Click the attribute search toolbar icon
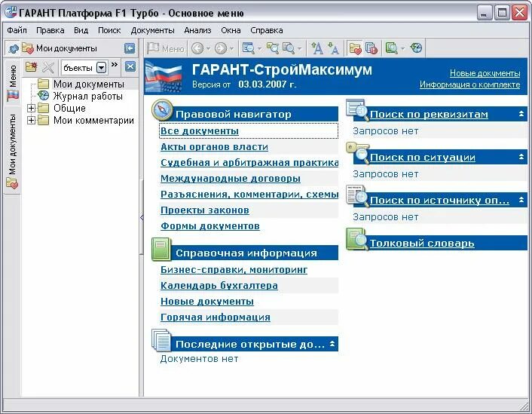The width and height of the screenshot is (532, 414). pyautogui.click(x=249, y=48)
